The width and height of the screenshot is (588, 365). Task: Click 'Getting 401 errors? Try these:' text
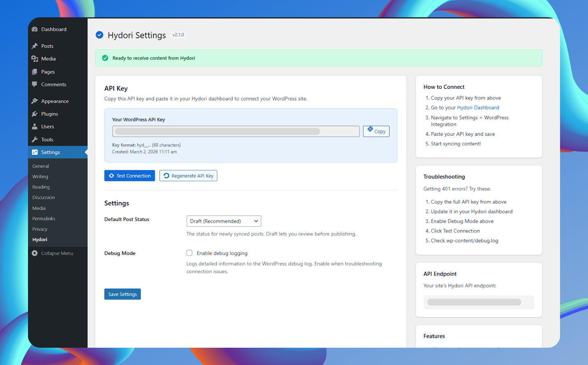tap(457, 189)
